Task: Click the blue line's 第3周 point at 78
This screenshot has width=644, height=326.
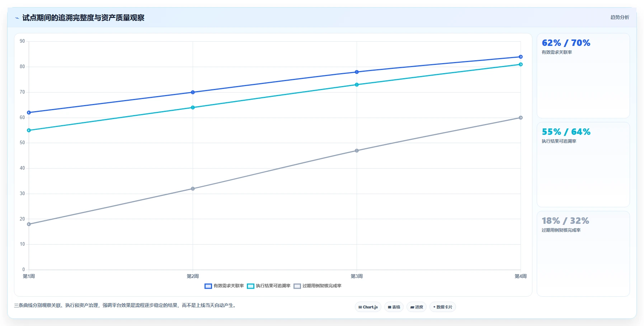Action: click(x=357, y=72)
